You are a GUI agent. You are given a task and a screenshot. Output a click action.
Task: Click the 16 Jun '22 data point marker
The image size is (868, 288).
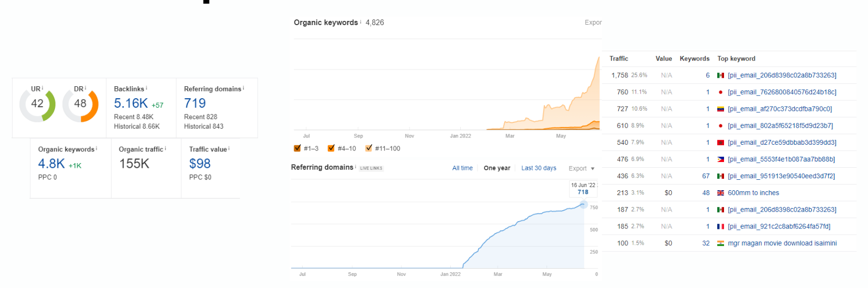[x=583, y=204]
